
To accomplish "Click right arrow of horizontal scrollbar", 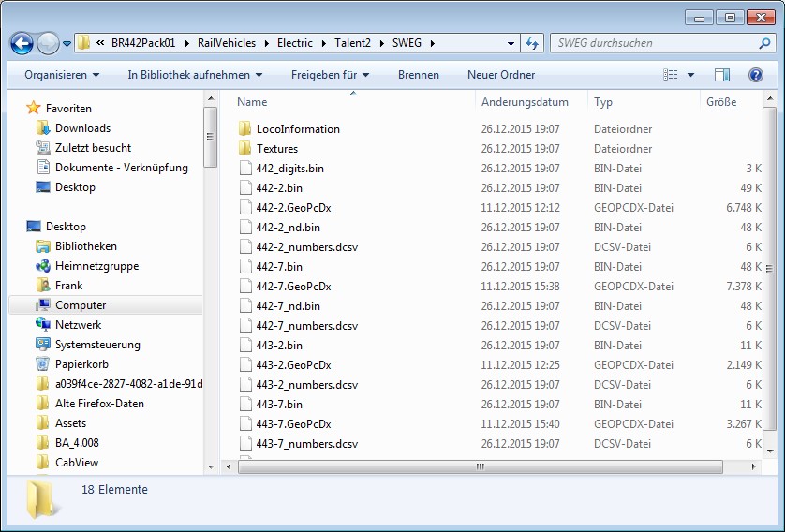I will click(x=753, y=467).
